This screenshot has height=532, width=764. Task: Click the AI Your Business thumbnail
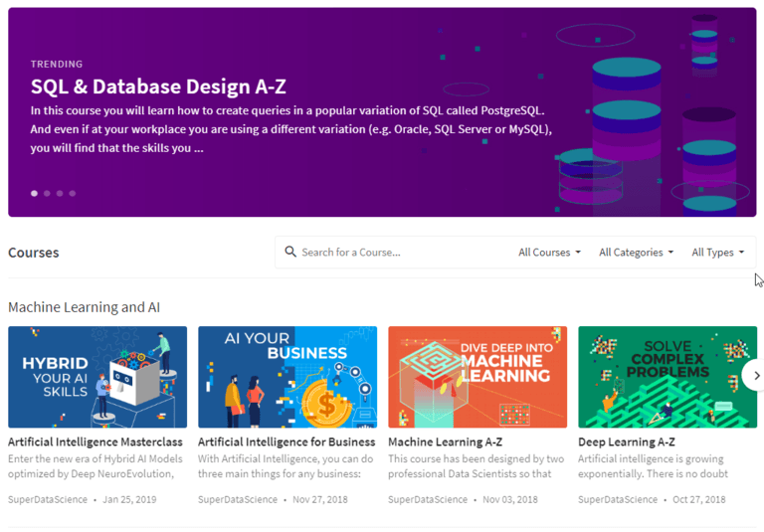287,377
